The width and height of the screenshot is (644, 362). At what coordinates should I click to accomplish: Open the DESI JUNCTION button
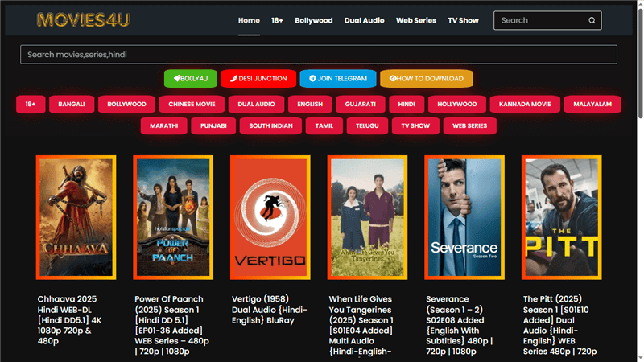258,78
